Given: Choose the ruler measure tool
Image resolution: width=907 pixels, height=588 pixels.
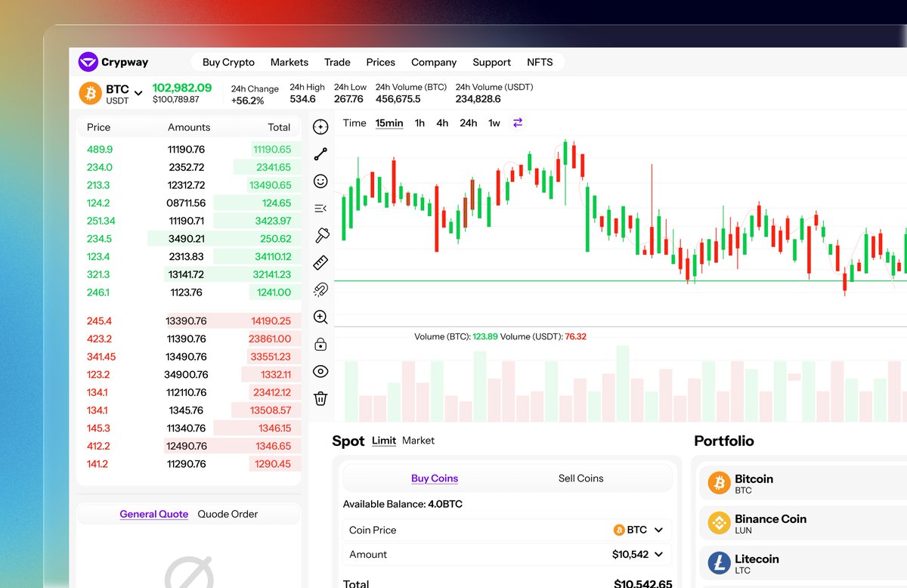Looking at the screenshot, I should tap(320, 262).
